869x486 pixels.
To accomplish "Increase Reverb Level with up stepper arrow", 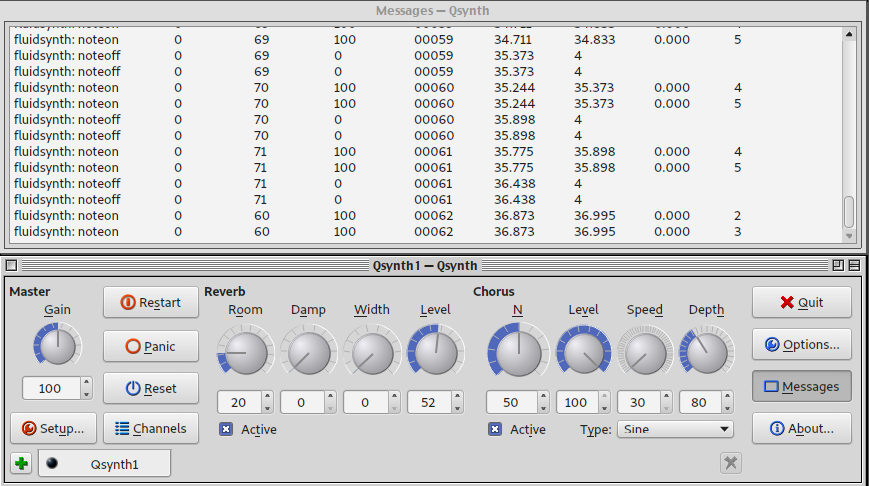I will click(457, 396).
